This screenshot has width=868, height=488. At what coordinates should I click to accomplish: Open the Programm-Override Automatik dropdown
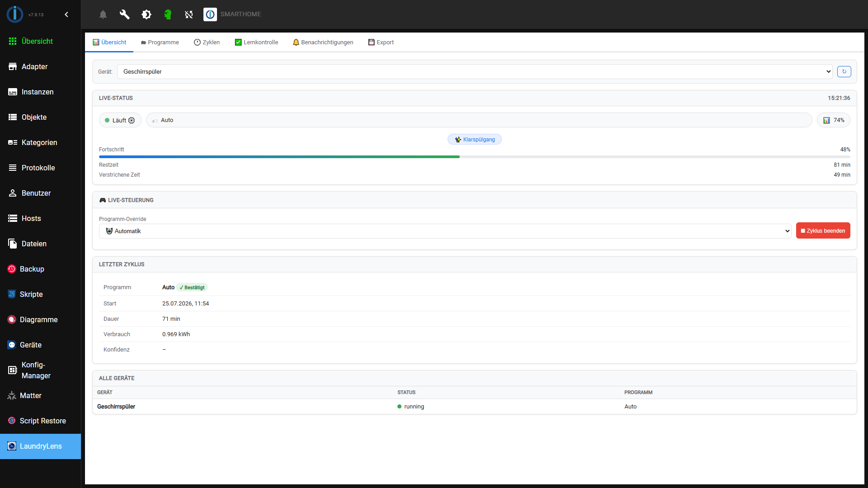[445, 231]
